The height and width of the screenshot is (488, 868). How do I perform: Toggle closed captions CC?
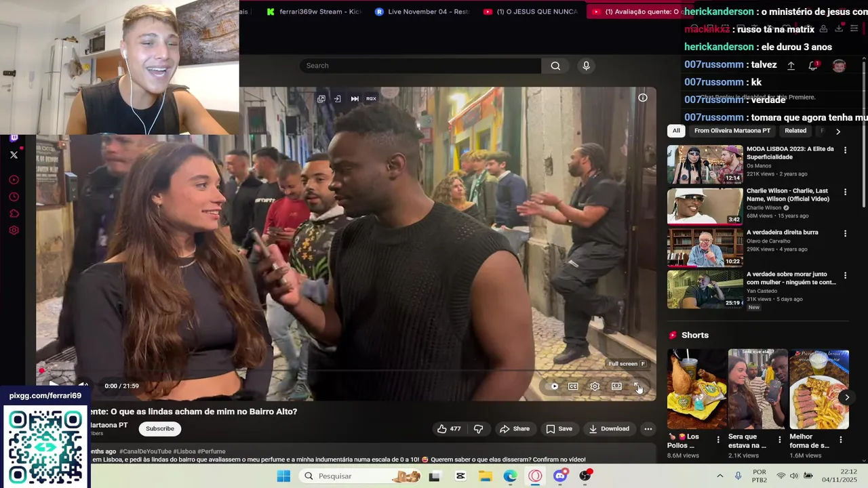tap(573, 386)
